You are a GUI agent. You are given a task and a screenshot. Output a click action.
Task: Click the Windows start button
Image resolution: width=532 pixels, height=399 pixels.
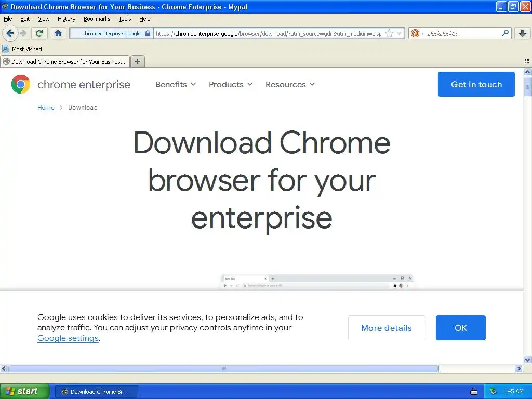tap(24, 391)
